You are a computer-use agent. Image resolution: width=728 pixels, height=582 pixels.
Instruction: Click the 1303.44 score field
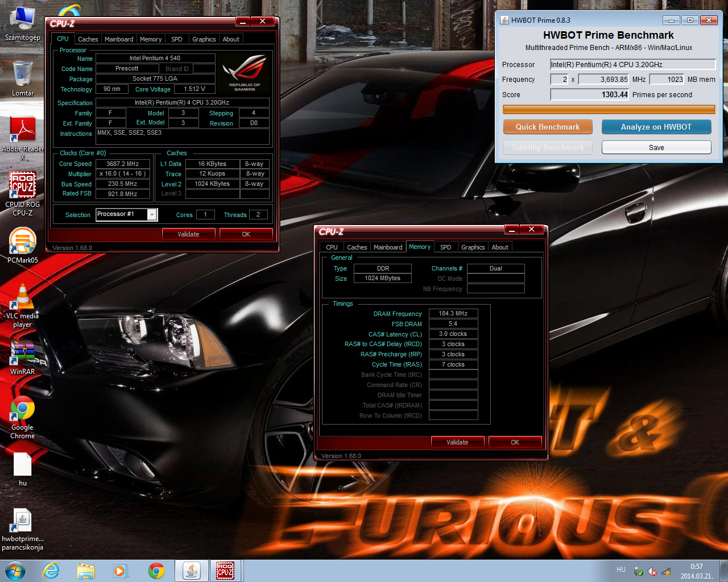tap(590, 94)
